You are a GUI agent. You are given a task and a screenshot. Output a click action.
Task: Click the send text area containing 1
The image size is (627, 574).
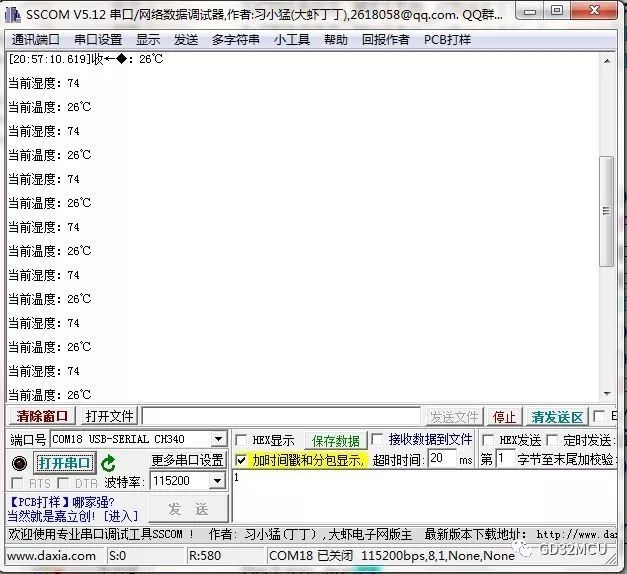[x=424, y=496]
